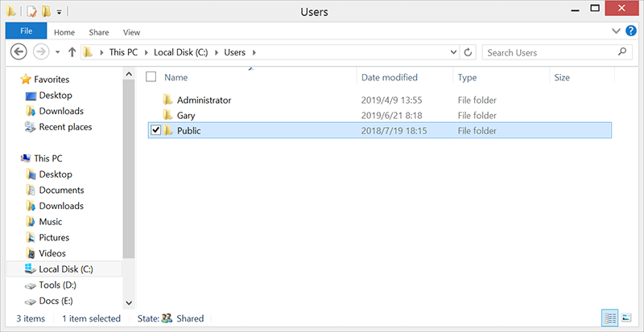Open the Help question mark icon
This screenshot has height=332, width=644.
click(631, 31)
